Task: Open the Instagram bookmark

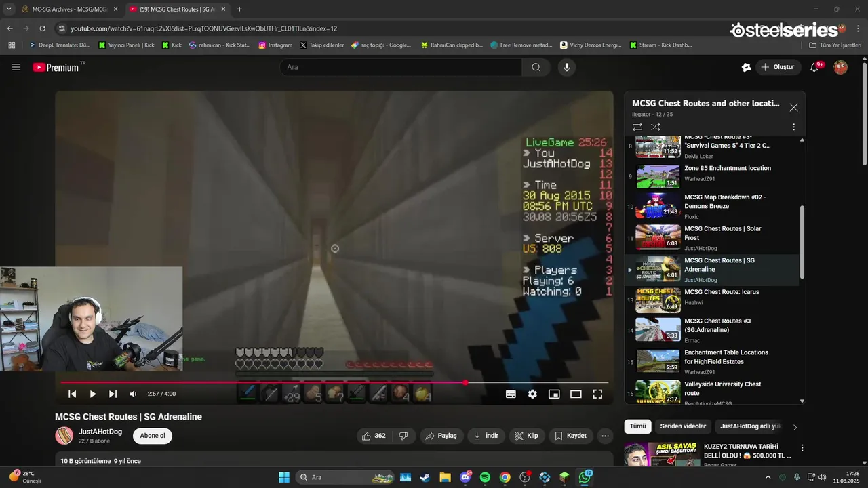Action: tap(275, 45)
